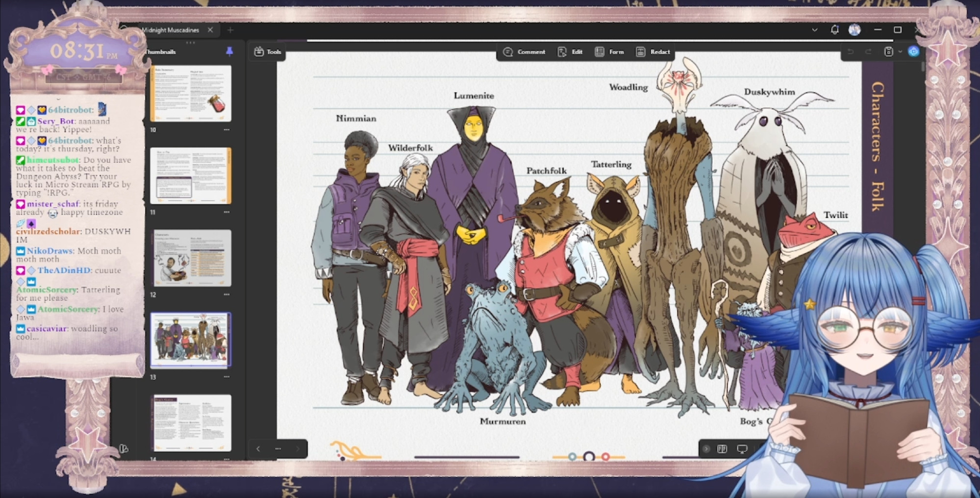Viewport: 980px width, 498px height.
Task: Select the Midnight Muscadines tab
Action: [x=170, y=30]
